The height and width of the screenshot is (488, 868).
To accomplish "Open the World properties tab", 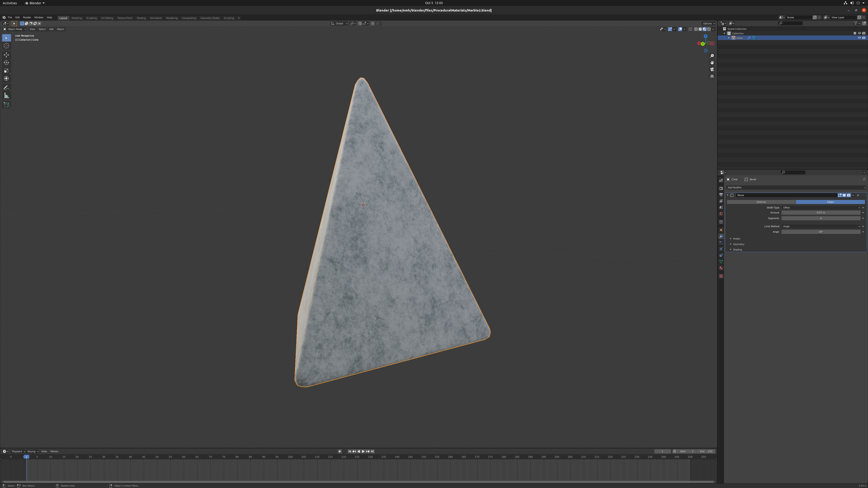I will point(721,214).
